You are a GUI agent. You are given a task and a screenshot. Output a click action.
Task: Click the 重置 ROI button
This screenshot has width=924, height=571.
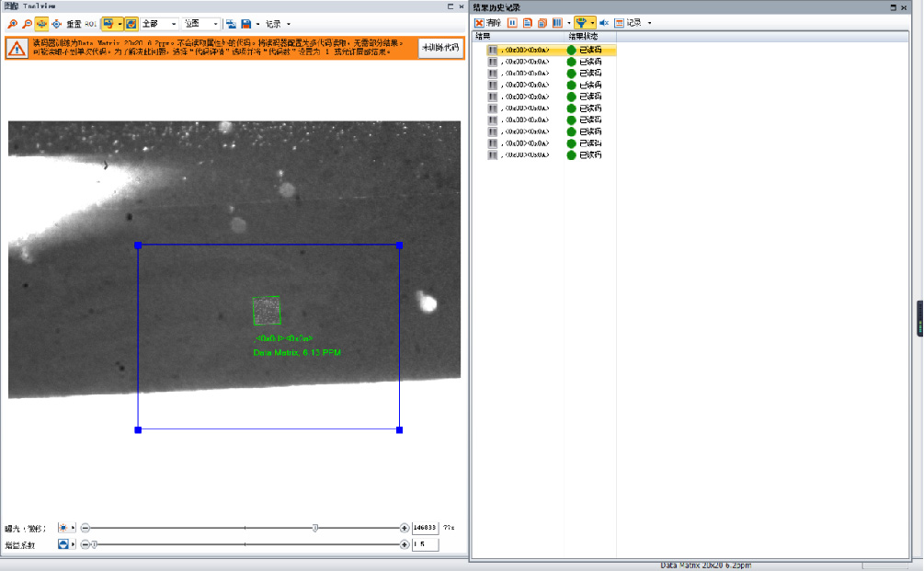pyautogui.click(x=81, y=24)
